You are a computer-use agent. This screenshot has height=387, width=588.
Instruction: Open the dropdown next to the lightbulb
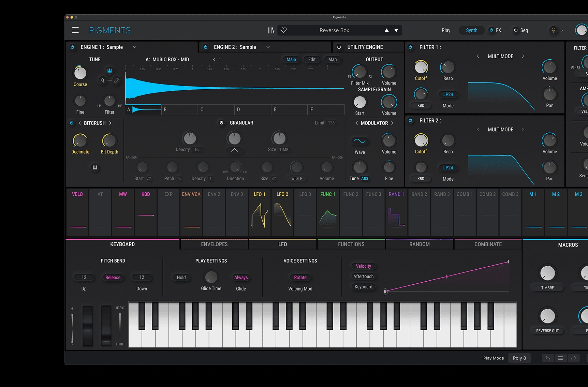(562, 30)
